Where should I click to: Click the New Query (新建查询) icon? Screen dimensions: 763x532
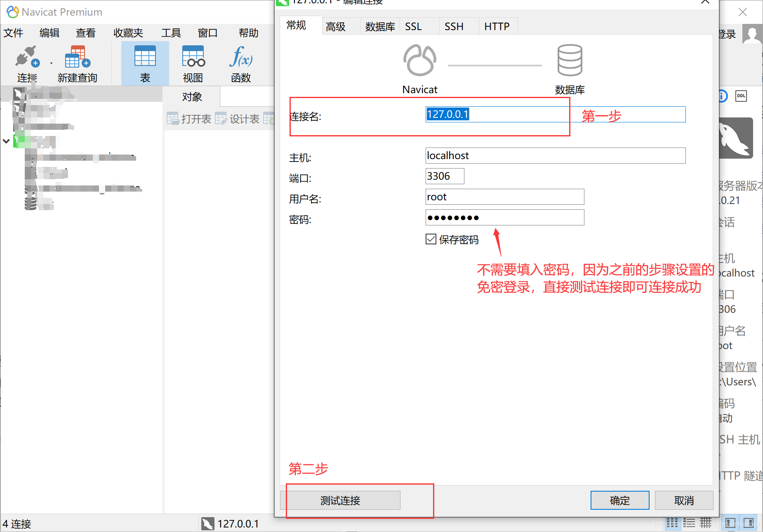pos(77,57)
